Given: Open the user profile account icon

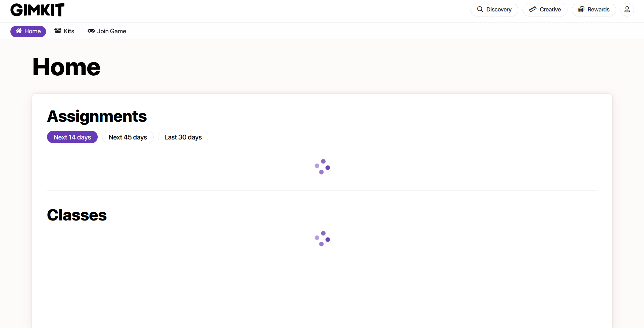Looking at the screenshot, I should [627, 9].
